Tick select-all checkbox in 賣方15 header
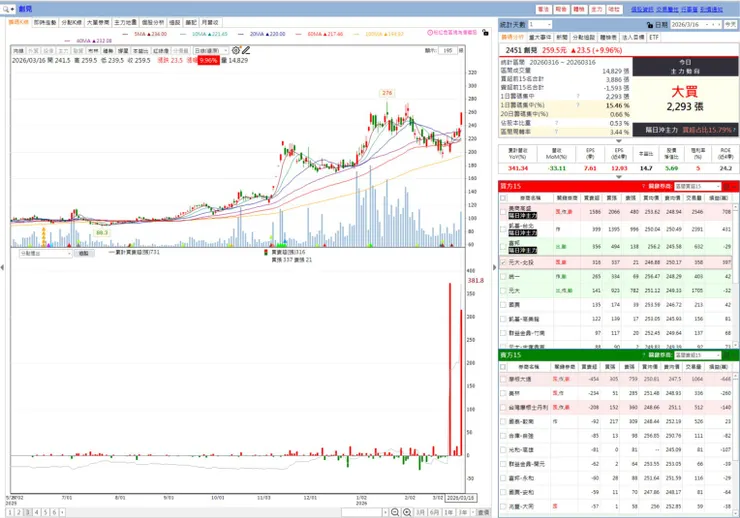The image size is (740, 518). point(504,367)
